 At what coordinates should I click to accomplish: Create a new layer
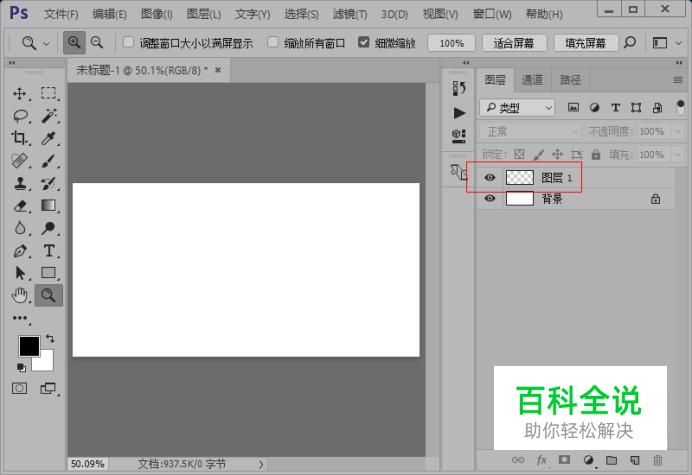coord(635,460)
